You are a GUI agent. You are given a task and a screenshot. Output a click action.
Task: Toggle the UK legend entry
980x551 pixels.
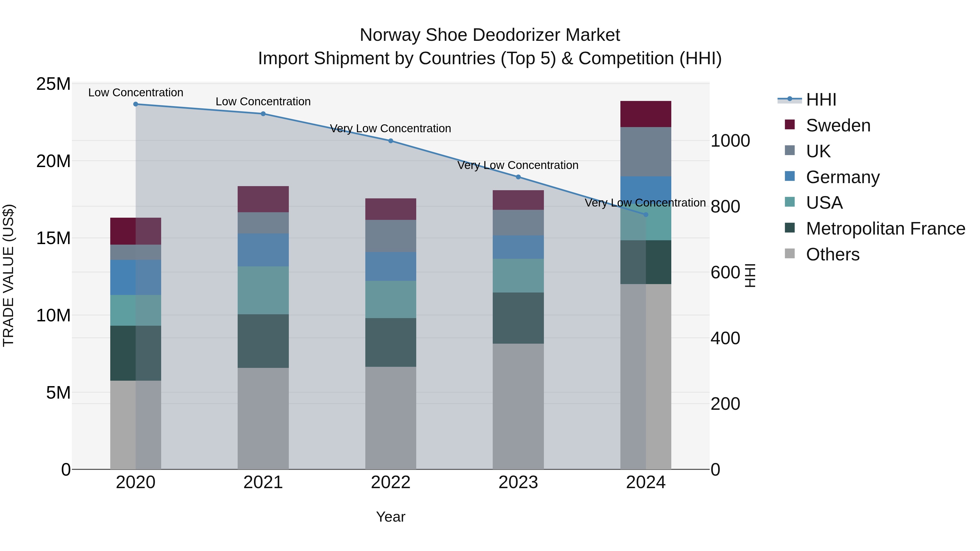tap(807, 151)
